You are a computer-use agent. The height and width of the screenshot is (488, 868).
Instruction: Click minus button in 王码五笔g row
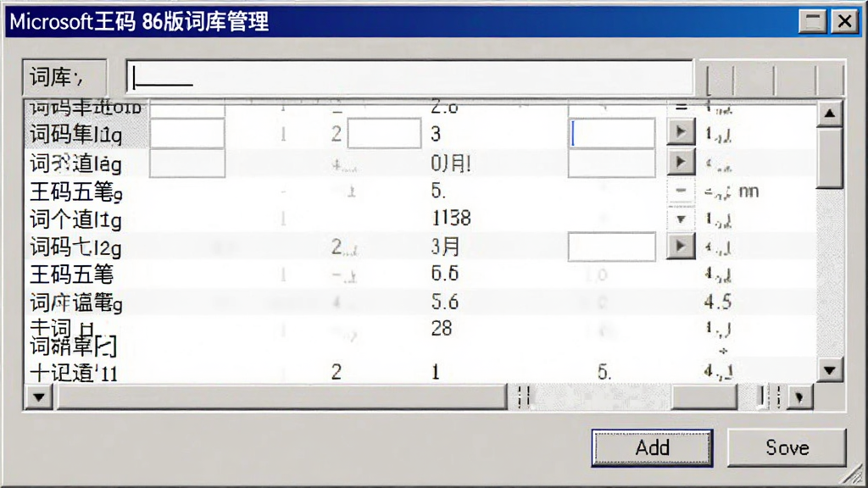point(681,191)
